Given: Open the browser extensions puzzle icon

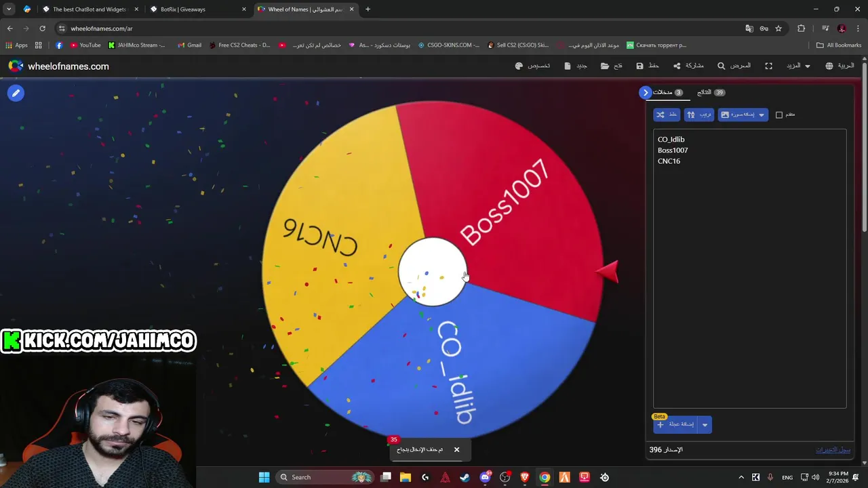Looking at the screenshot, I should tap(802, 28).
